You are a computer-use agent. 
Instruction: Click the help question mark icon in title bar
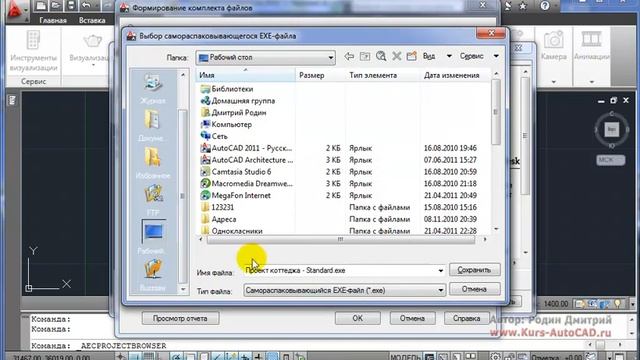[x=544, y=6]
